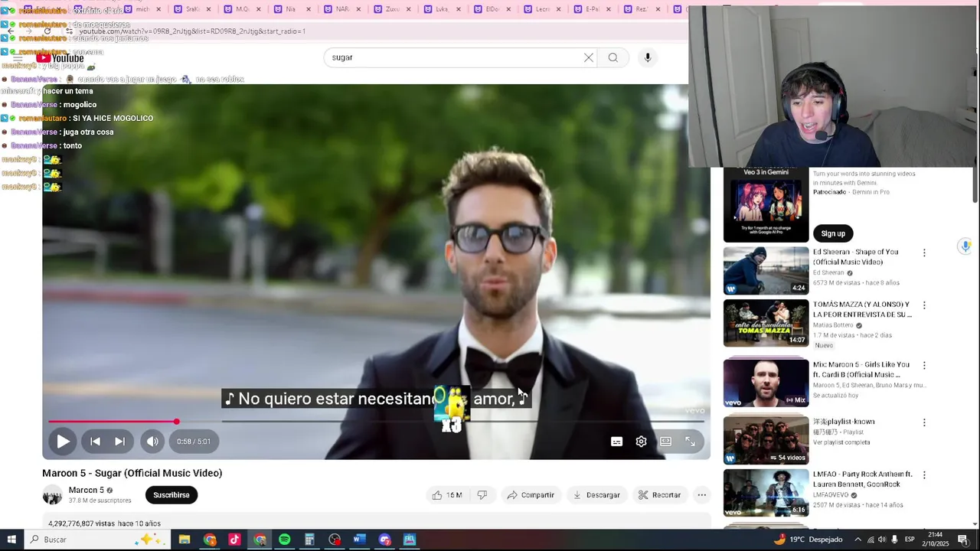Dislike the Sugar video
The width and height of the screenshot is (980, 551).
pyautogui.click(x=482, y=495)
